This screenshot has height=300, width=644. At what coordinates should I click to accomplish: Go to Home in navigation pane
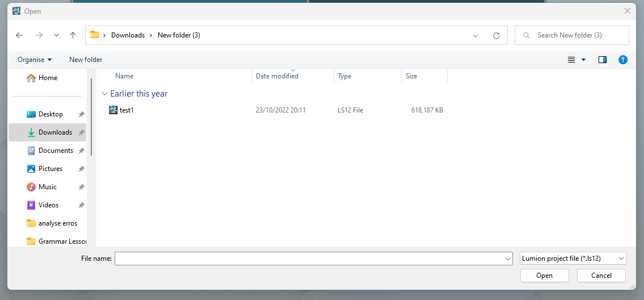(48, 78)
